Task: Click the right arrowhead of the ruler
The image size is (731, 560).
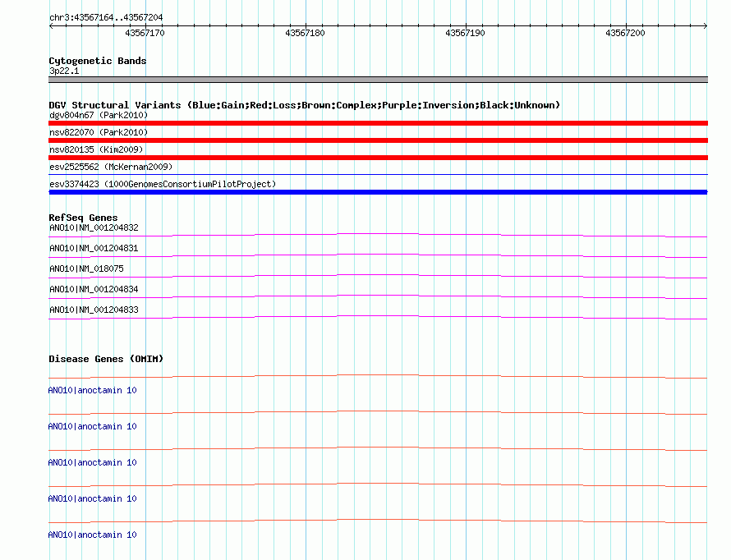Action: (x=706, y=26)
